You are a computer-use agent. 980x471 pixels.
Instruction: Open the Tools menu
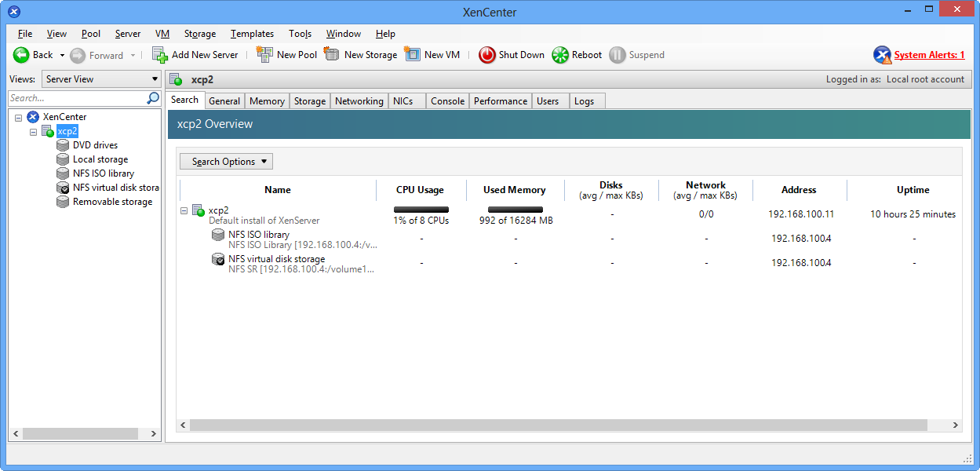pyautogui.click(x=300, y=34)
